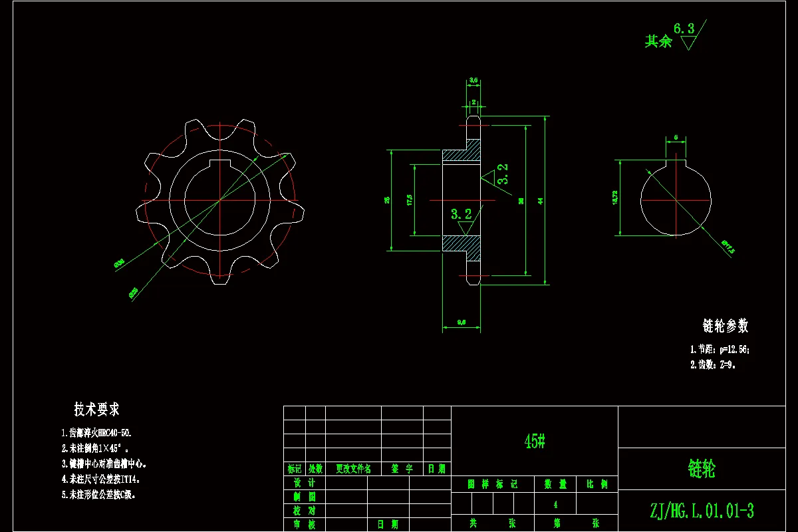Select the '2' tooth tip dimension
The width and height of the screenshot is (798, 532).
pyautogui.click(x=473, y=102)
